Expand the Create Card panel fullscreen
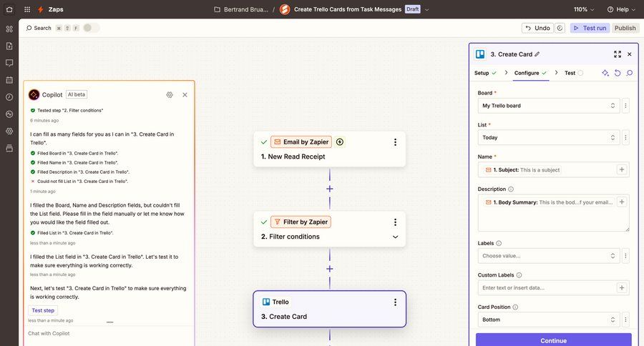This screenshot has width=644, height=346. (x=618, y=54)
